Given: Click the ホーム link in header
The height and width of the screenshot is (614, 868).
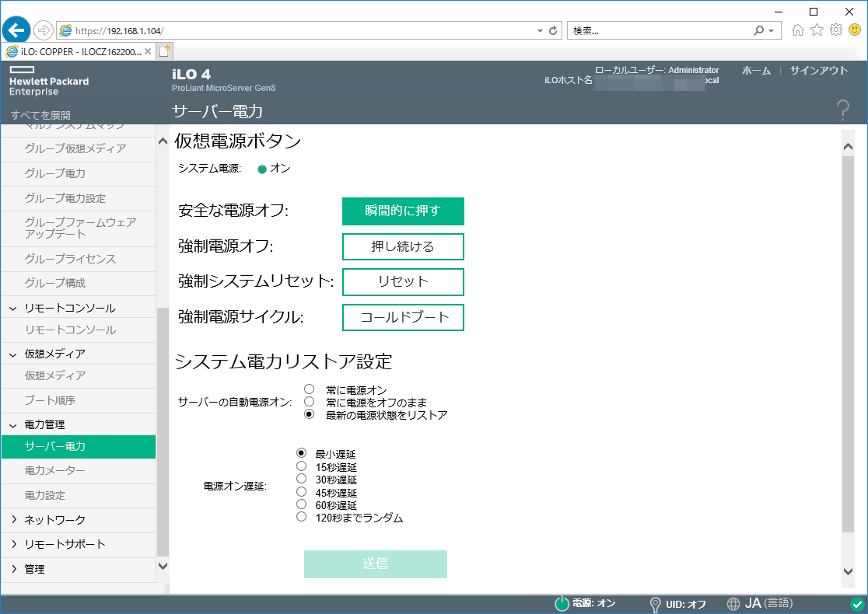Looking at the screenshot, I should tap(756, 71).
